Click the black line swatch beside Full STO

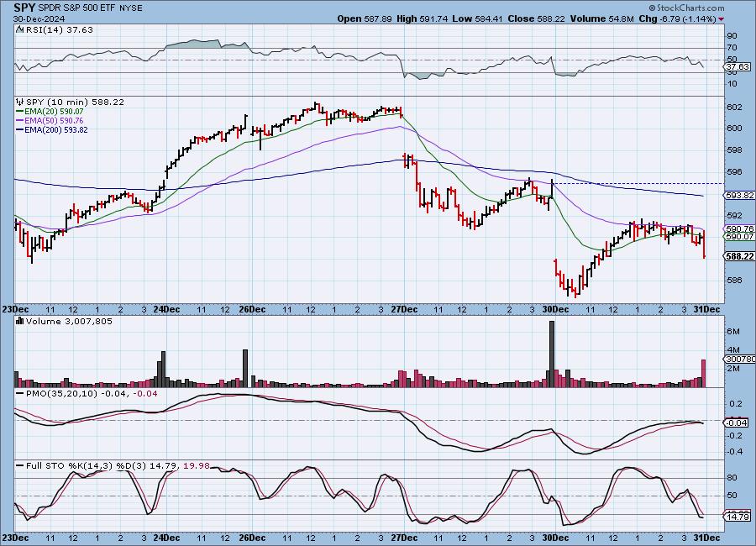(x=20, y=466)
